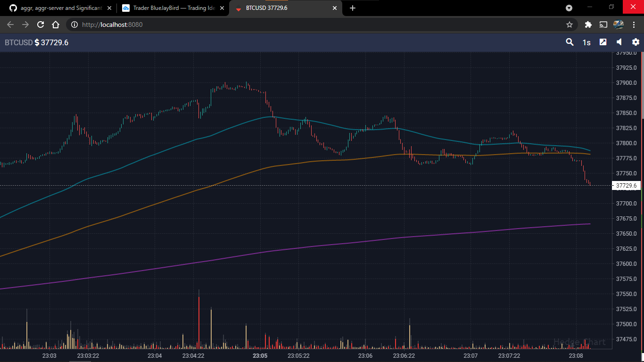The width and height of the screenshot is (644, 362).
Task: Change the 1s timeframe setting
Action: point(586,42)
